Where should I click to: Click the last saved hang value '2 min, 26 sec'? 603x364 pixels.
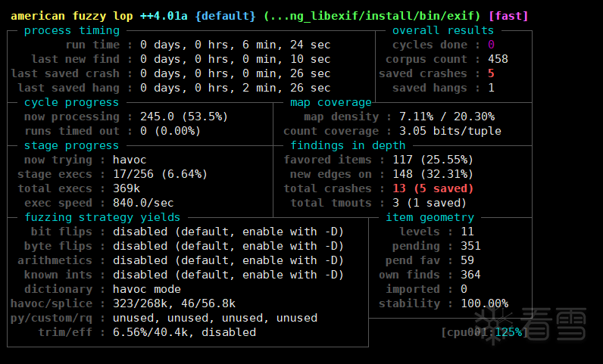(x=286, y=88)
